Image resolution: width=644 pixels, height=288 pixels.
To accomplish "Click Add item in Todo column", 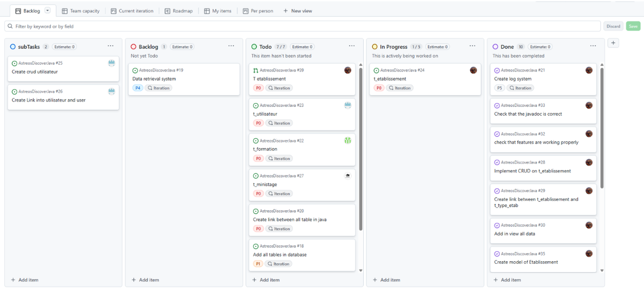I will point(266,280).
